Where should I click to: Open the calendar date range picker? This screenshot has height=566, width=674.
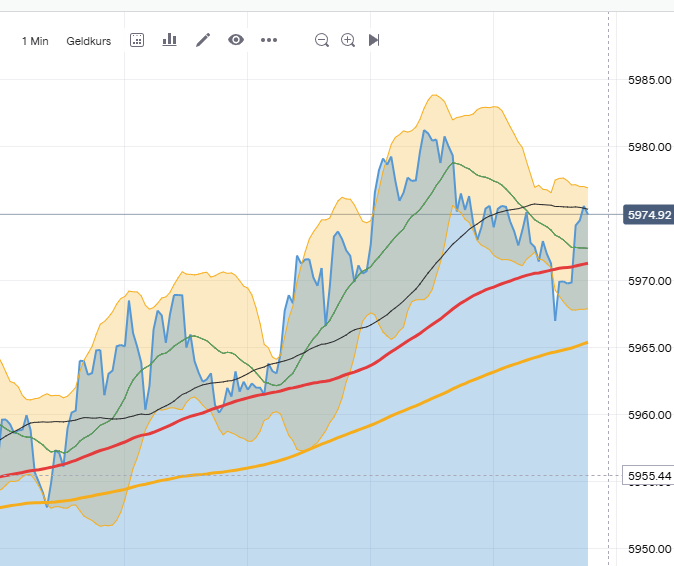point(137,40)
